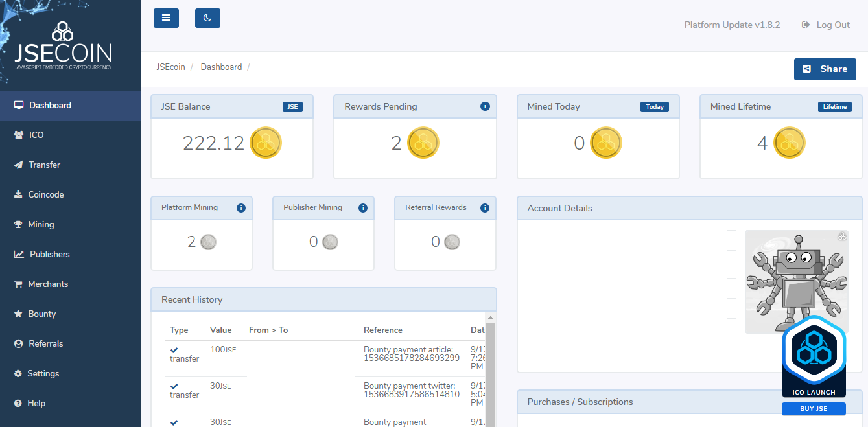Screen dimensions: 868x427
Task: Click the Value column header
Action: pyautogui.click(x=221, y=330)
